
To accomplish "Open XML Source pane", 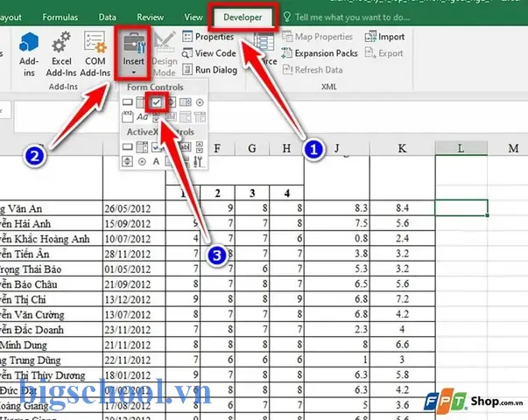I will (x=266, y=51).
